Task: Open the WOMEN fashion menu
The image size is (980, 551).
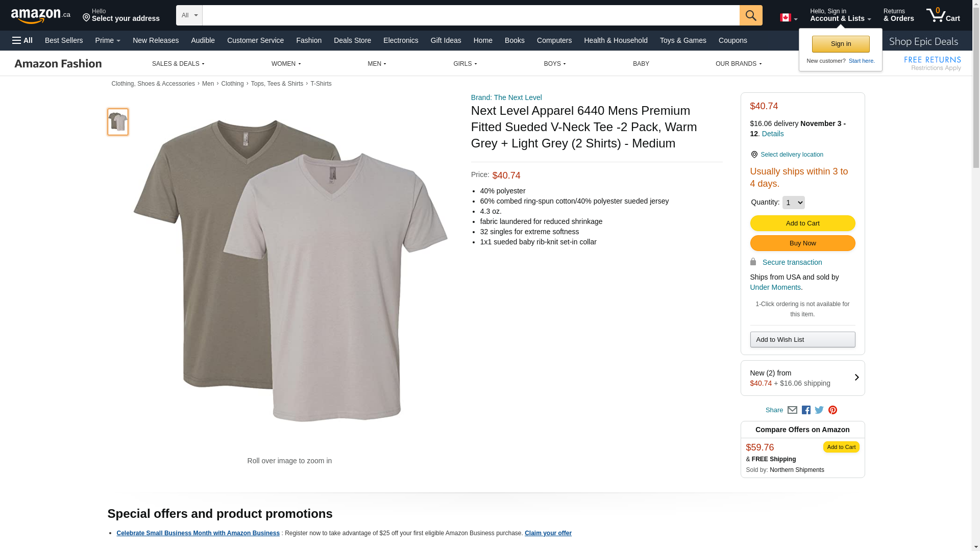Action: coord(286,64)
